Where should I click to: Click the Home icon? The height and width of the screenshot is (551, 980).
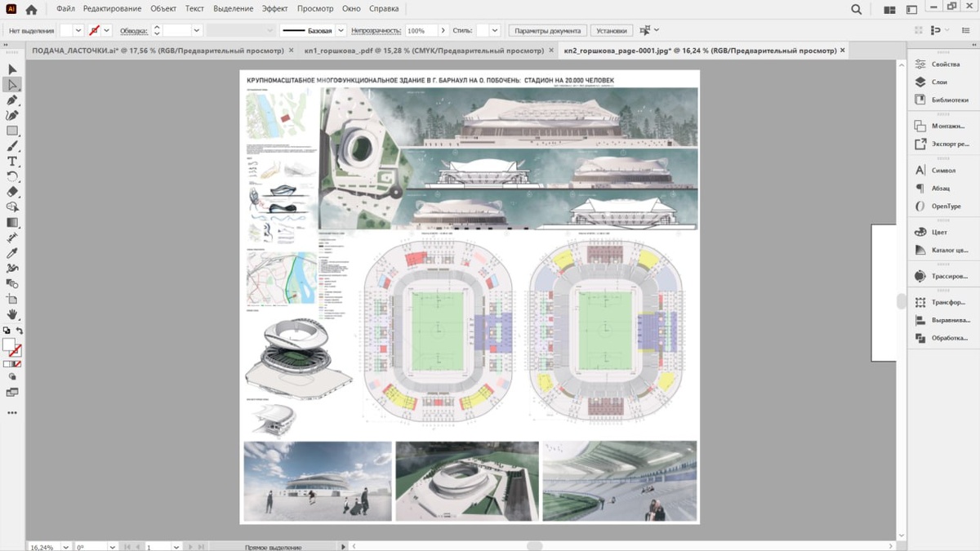31,10
